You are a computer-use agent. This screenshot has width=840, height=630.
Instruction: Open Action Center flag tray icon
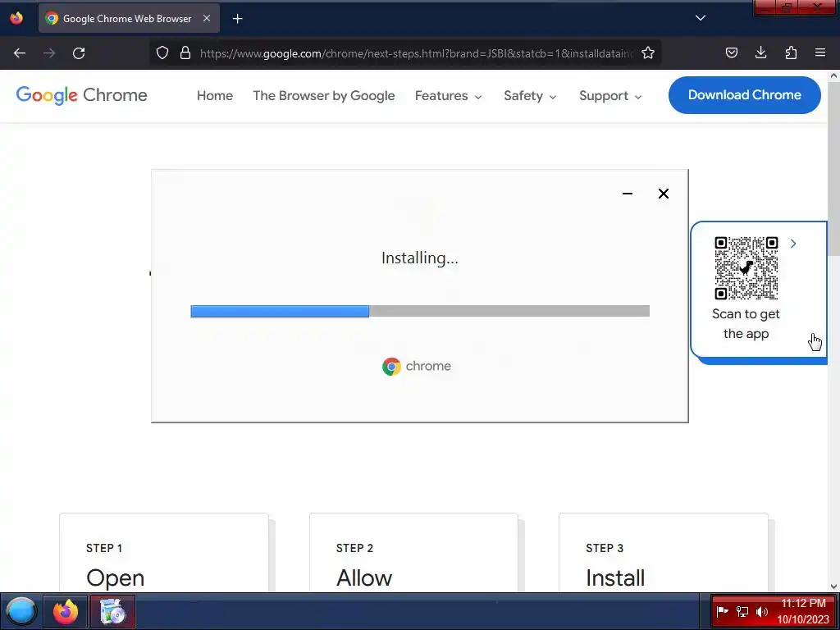point(722,611)
